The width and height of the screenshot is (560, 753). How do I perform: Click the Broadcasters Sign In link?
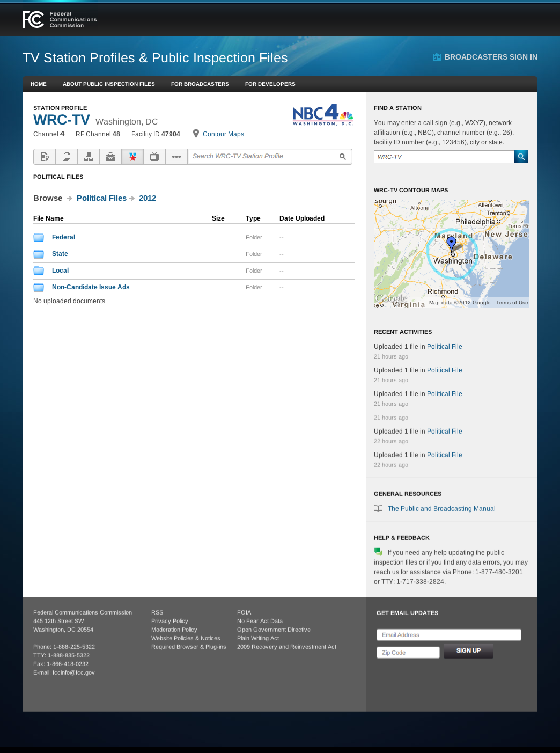click(491, 57)
